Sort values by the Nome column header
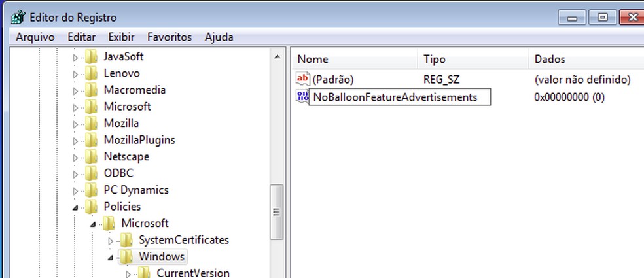 click(355, 59)
